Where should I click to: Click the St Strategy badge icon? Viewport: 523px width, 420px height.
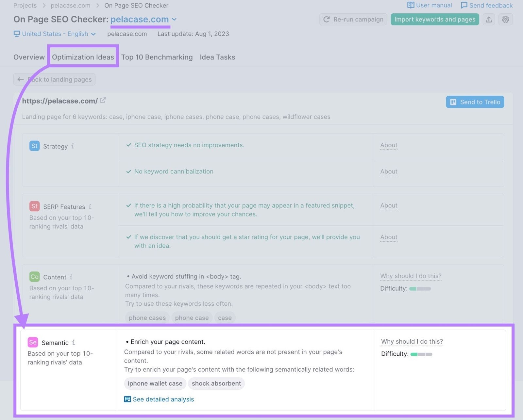point(34,146)
